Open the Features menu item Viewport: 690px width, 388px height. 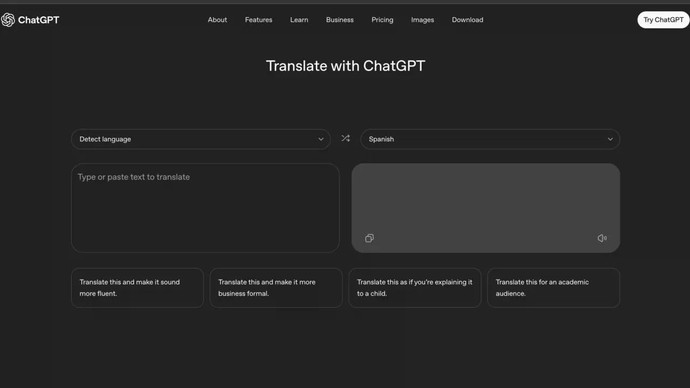point(258,20)
